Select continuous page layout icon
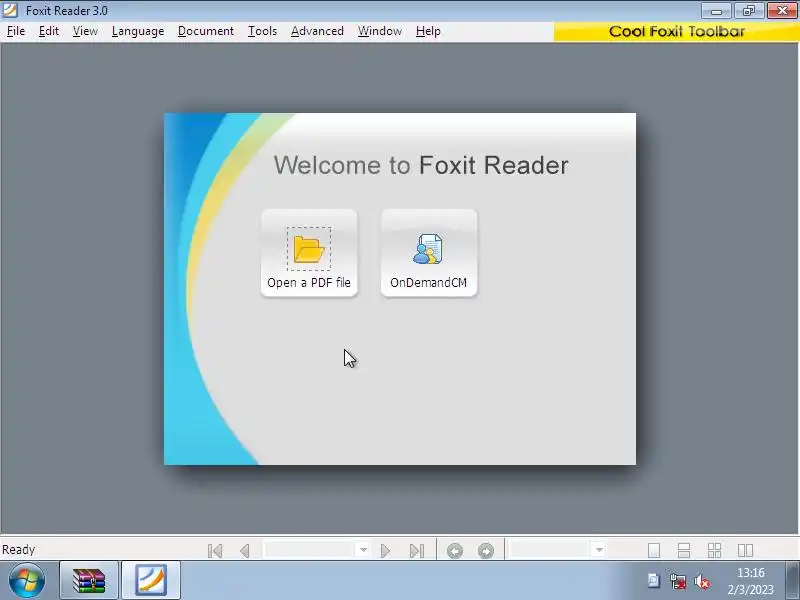 click(x=684, y=551)
